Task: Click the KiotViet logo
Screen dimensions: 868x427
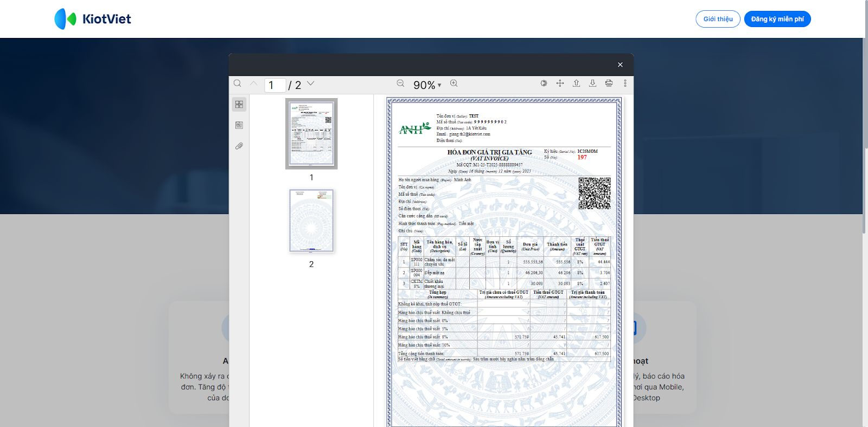Action: point(93,19)
